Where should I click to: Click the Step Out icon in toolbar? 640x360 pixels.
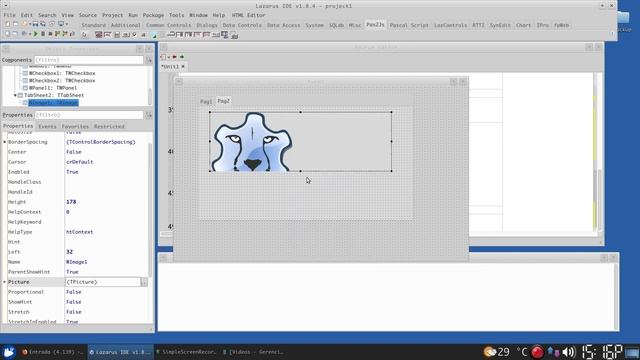(72, 34)
